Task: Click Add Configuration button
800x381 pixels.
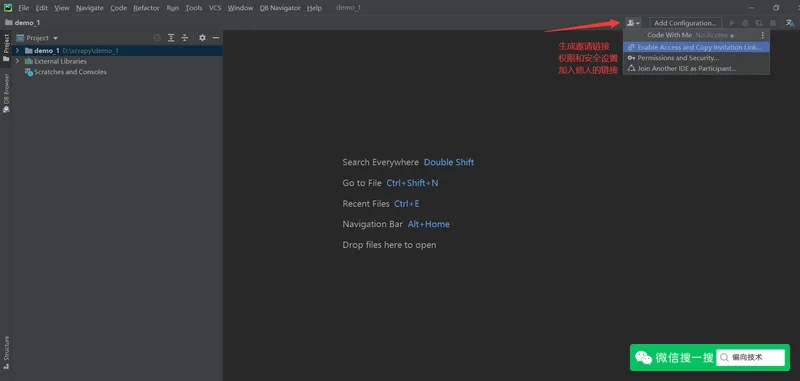Action: click(685, 23)
